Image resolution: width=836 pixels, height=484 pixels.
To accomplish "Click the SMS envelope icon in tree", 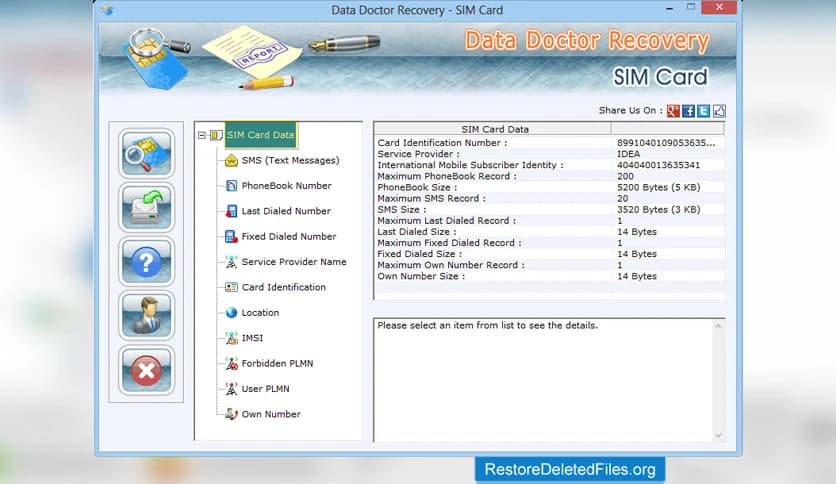I will point(231,160).
